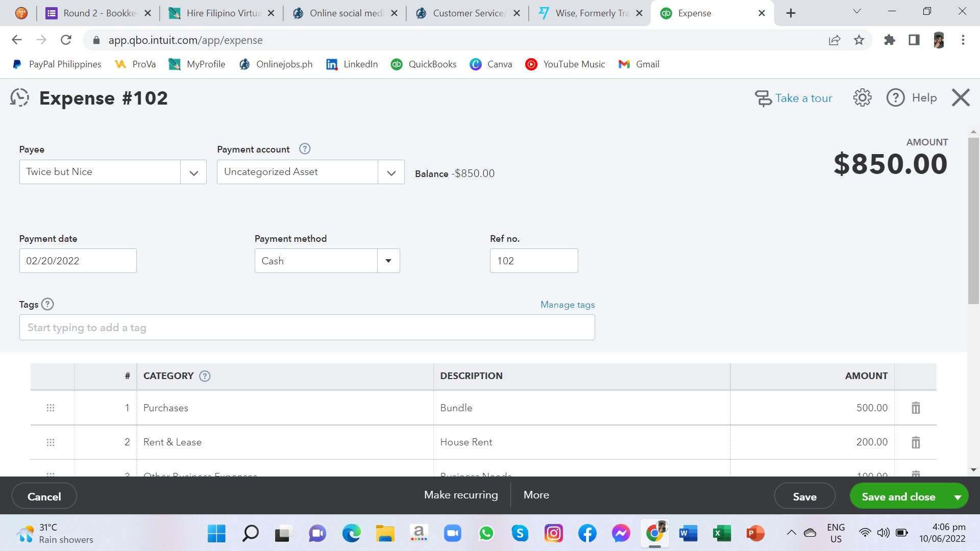Grab the drag handle for row 1

51,408
